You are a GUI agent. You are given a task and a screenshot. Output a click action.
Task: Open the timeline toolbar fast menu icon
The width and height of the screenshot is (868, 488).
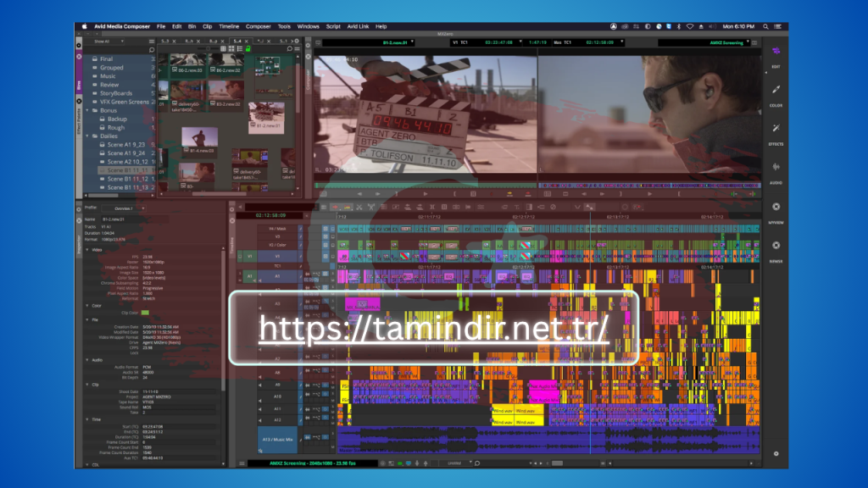[x=324, y=207]
